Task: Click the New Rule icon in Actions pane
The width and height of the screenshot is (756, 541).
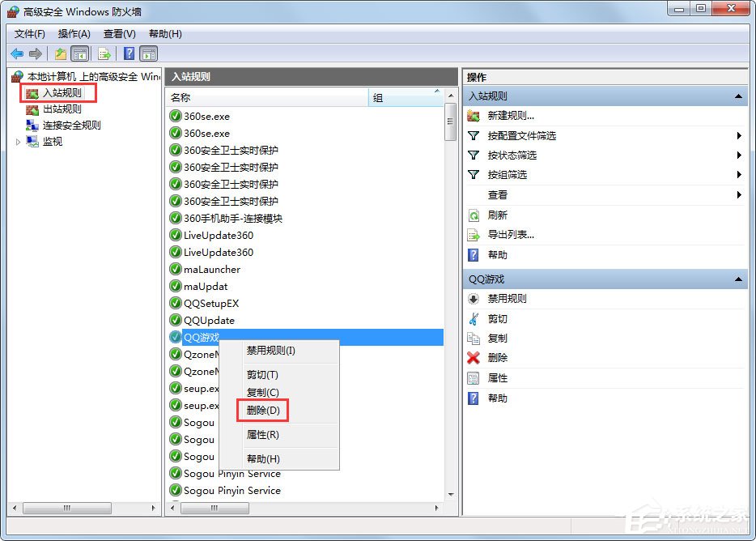Action: [x=473, y=117]
